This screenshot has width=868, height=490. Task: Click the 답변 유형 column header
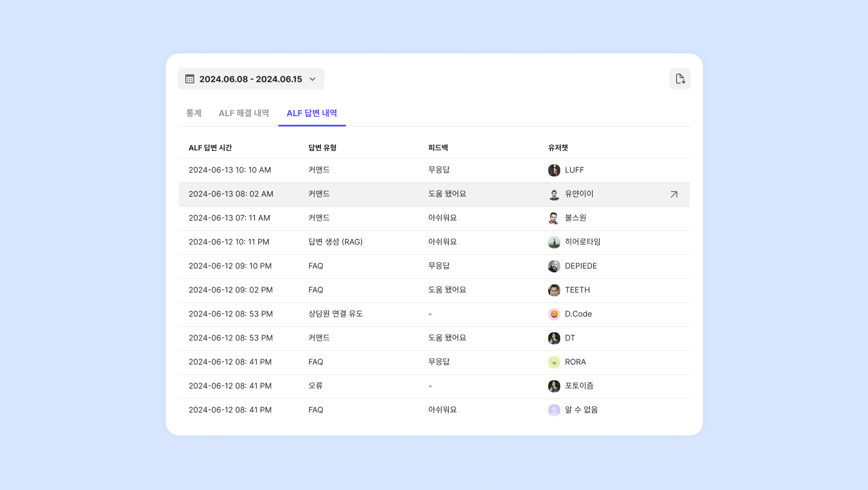pos(322,148)
